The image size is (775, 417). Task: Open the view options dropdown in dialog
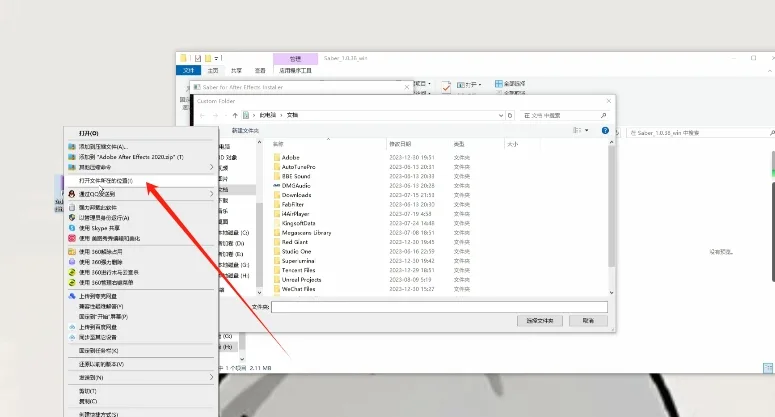pos(586,130)
